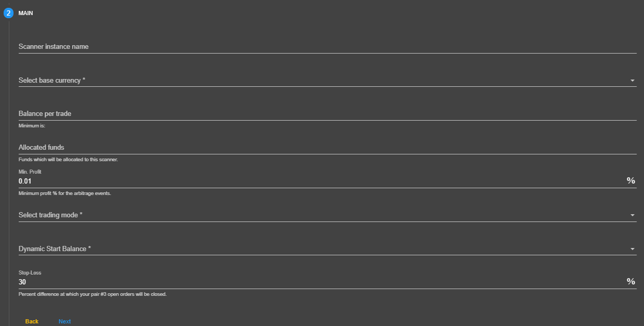Screen dimensions: 644x326
Task: Focus the Allocated funds input
Action: (x=327, y=147)
